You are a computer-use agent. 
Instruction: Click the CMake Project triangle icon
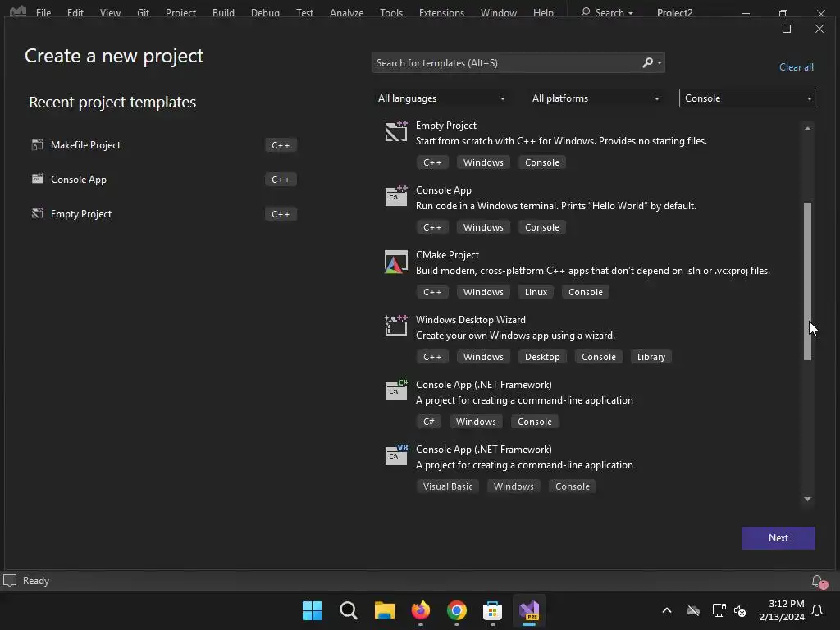click(396, 262)
